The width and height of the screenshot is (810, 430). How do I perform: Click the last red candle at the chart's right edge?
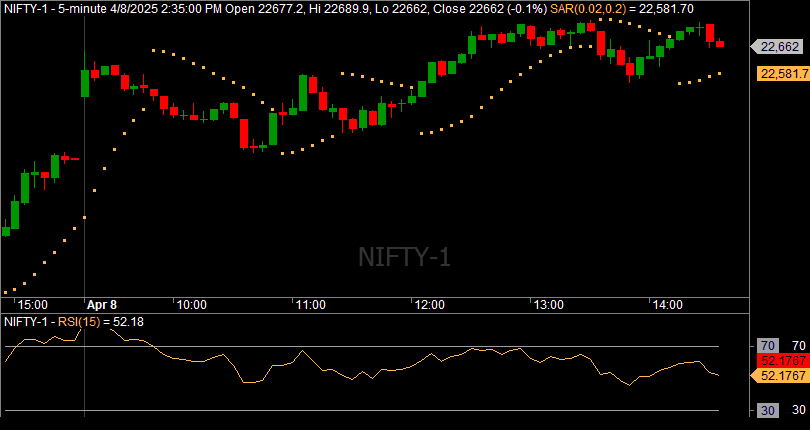(719, 44)
